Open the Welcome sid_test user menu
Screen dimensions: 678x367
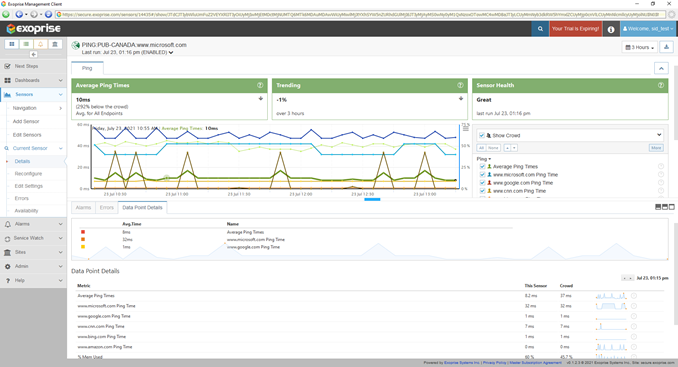pyautogui.click(x=648, y=29)
